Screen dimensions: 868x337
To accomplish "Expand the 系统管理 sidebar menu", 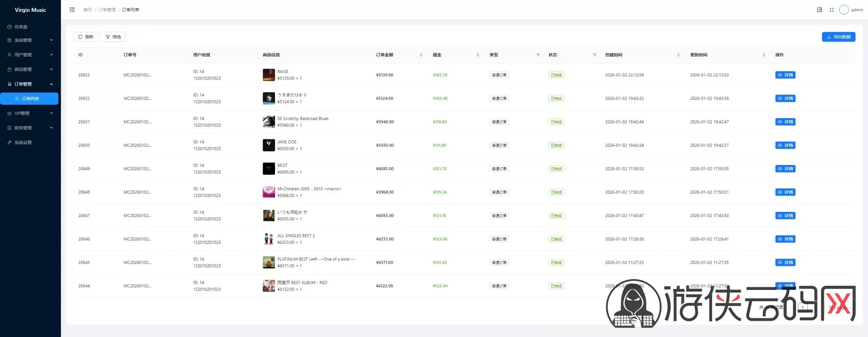I will coord(30,40).
